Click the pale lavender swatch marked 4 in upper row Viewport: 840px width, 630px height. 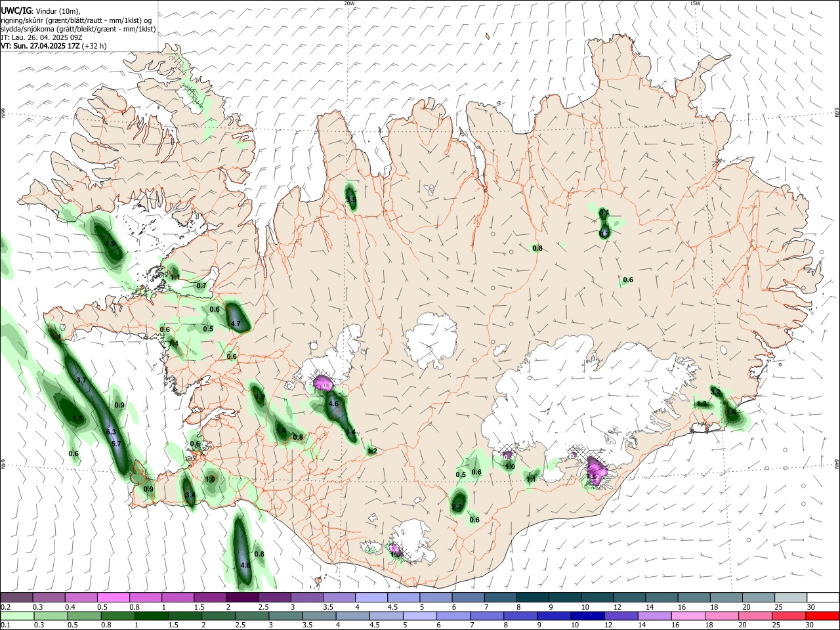point(370,597)
